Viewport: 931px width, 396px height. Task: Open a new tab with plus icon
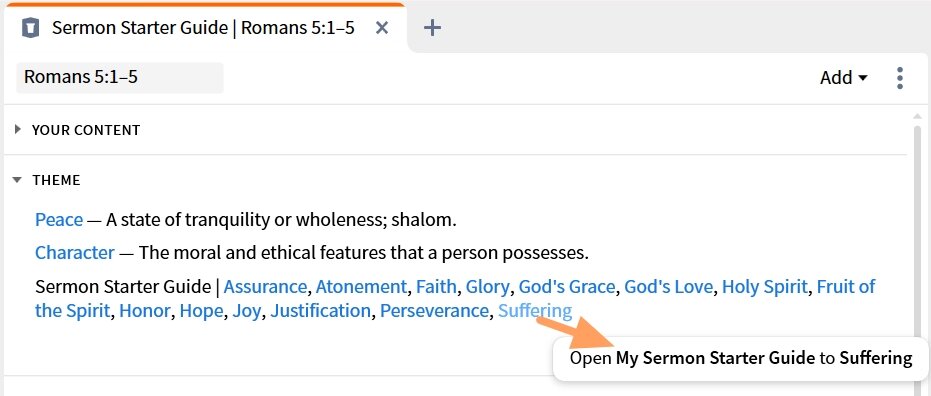(x=432, y=28)
